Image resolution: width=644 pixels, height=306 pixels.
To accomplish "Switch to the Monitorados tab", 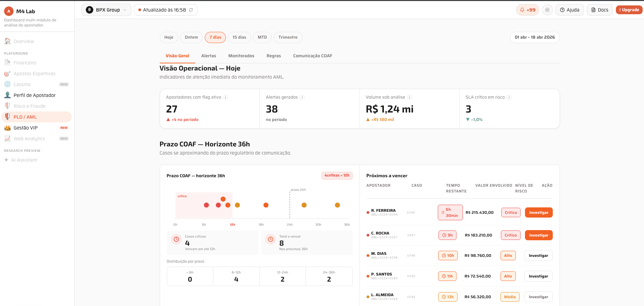I will pos(241,56).
